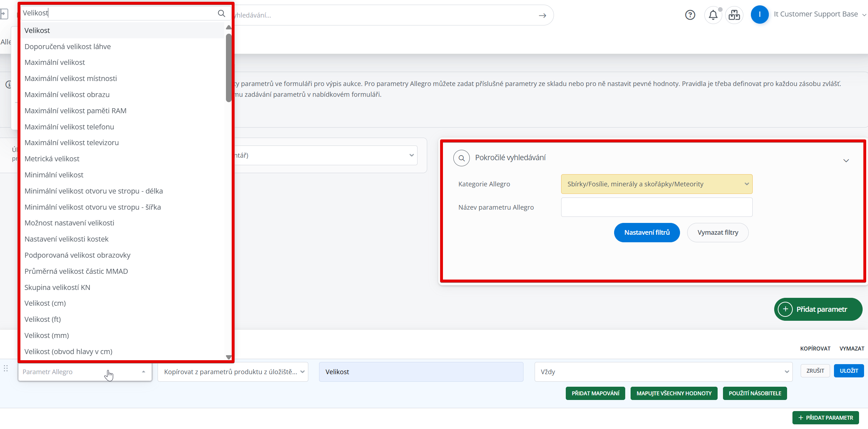The width and height of the screenshot is (868, 429).
Task: Click the scroll-down arrow of the dropdown list
Action: pyautogui.click(x=229, y=357)
